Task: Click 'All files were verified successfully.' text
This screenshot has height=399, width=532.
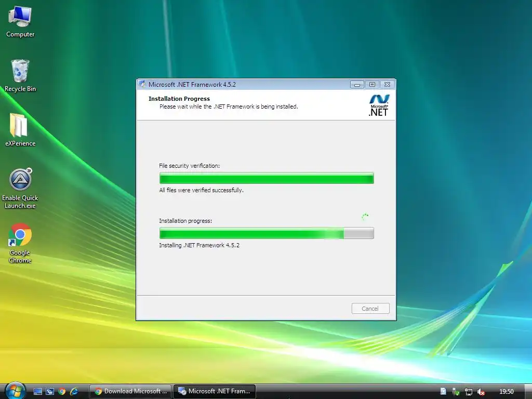Action: coord(201,190)
